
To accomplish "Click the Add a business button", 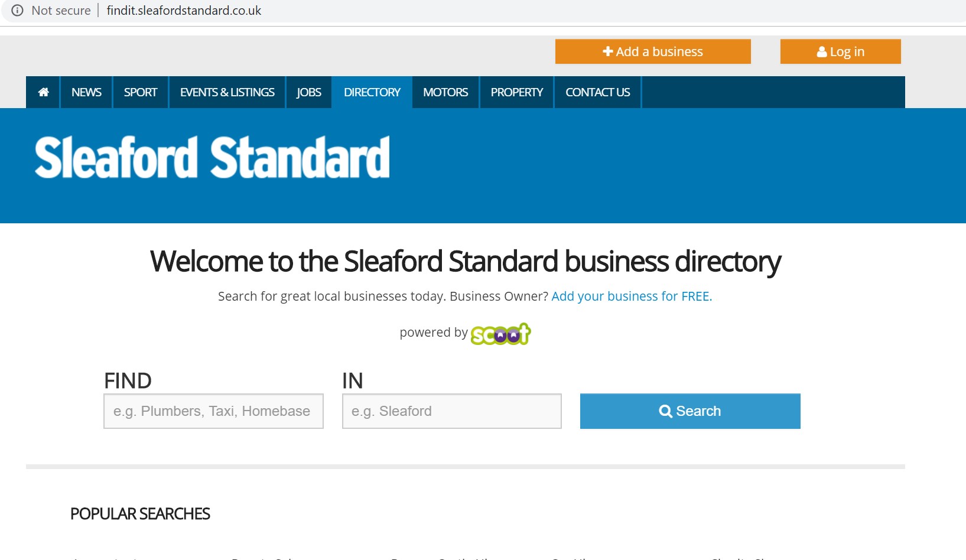I will pyautogui.click(x=653, y=51).
